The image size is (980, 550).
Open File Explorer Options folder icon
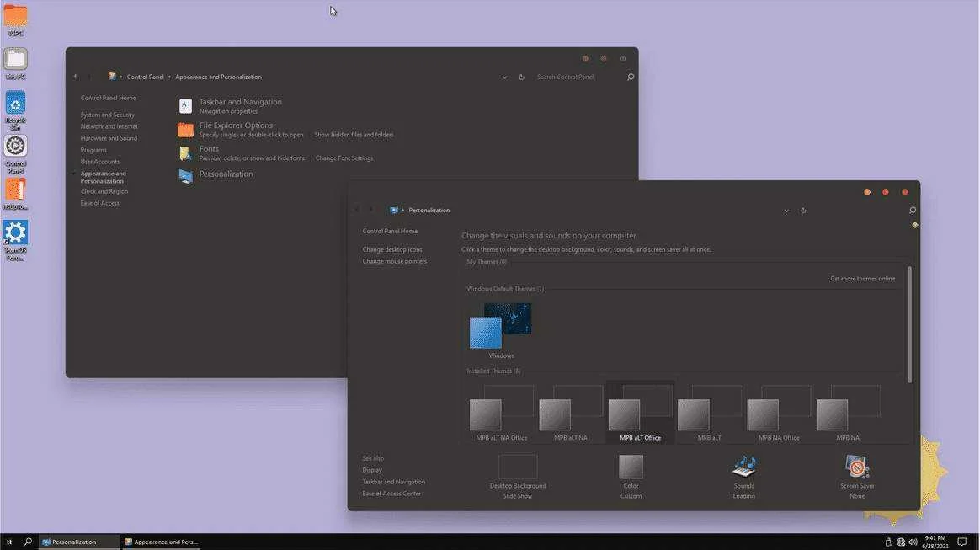point(185,130)
